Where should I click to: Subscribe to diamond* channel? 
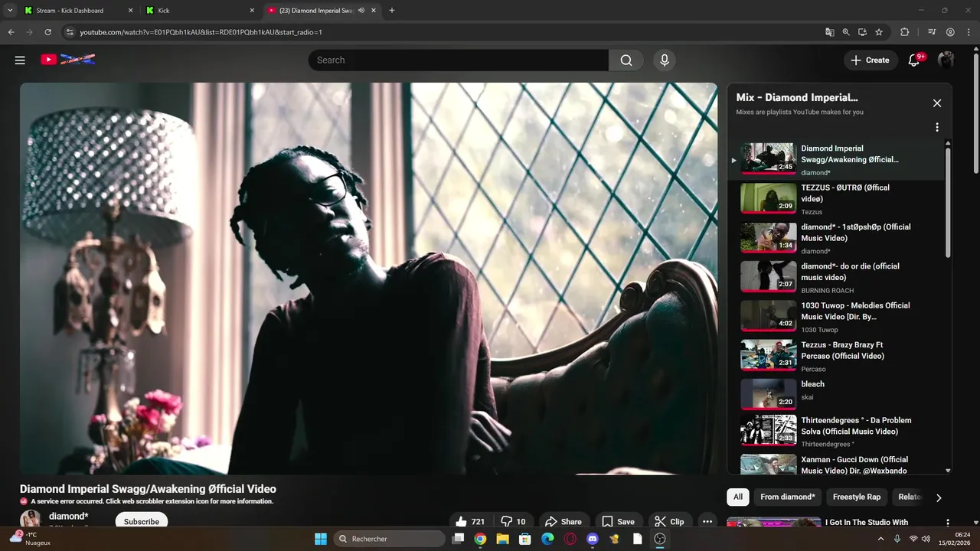point(142,521)
